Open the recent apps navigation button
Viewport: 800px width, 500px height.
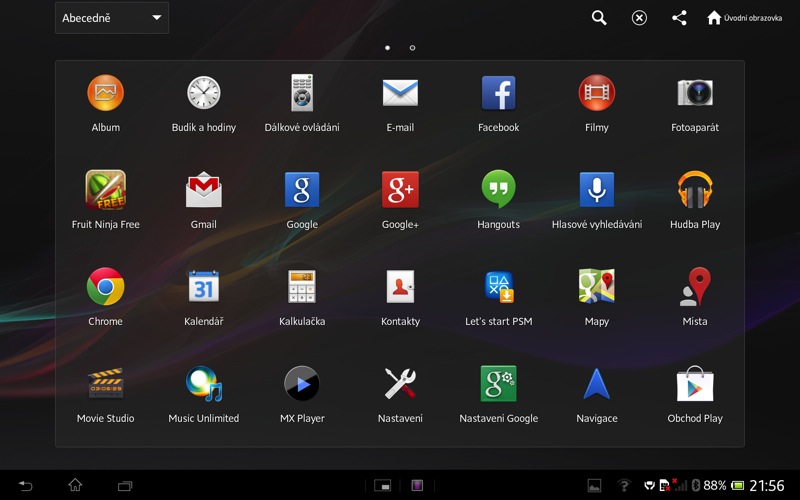pos(125,485)
